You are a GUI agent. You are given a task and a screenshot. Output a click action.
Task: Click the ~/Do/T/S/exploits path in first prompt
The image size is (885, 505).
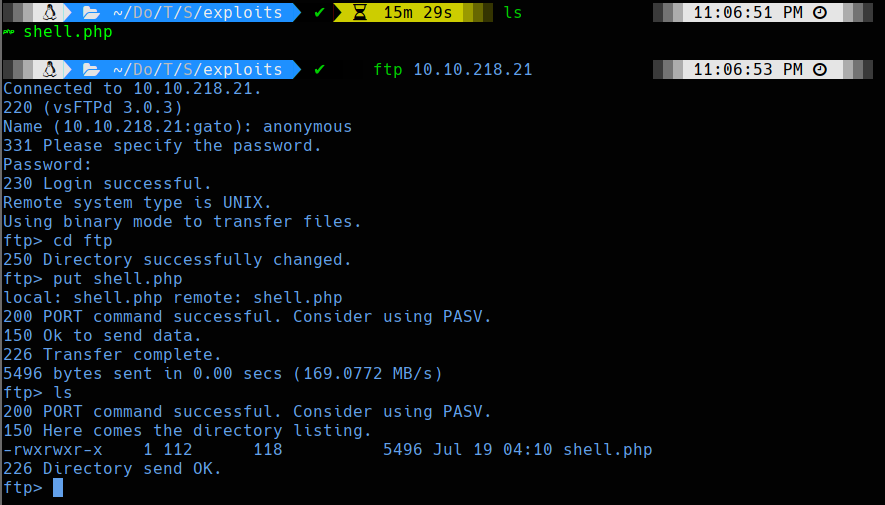point(198,12)
